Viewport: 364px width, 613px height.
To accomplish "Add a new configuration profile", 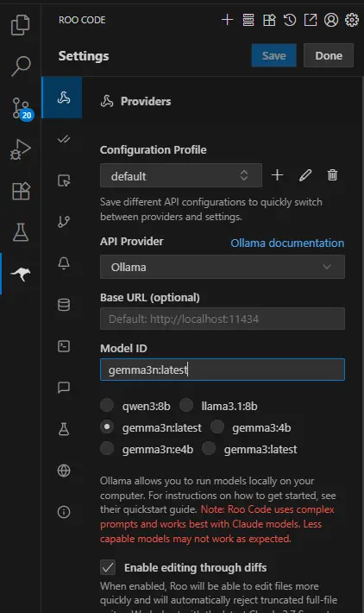I will tap(277, 174).
